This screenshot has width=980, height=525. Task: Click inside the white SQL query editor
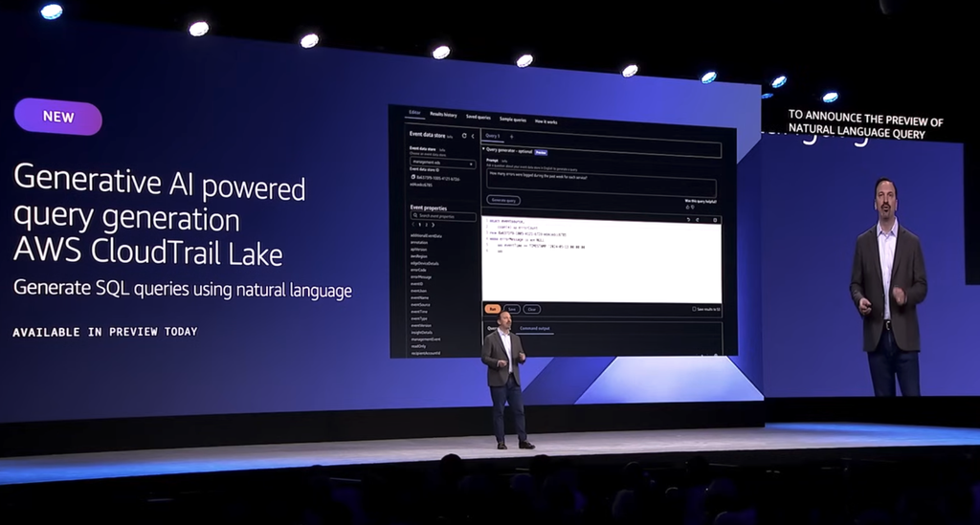(602, 261)
